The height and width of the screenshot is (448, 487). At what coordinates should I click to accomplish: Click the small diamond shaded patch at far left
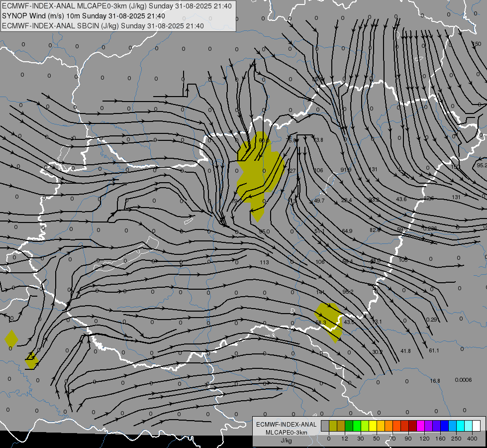click(x=11, y=339)
